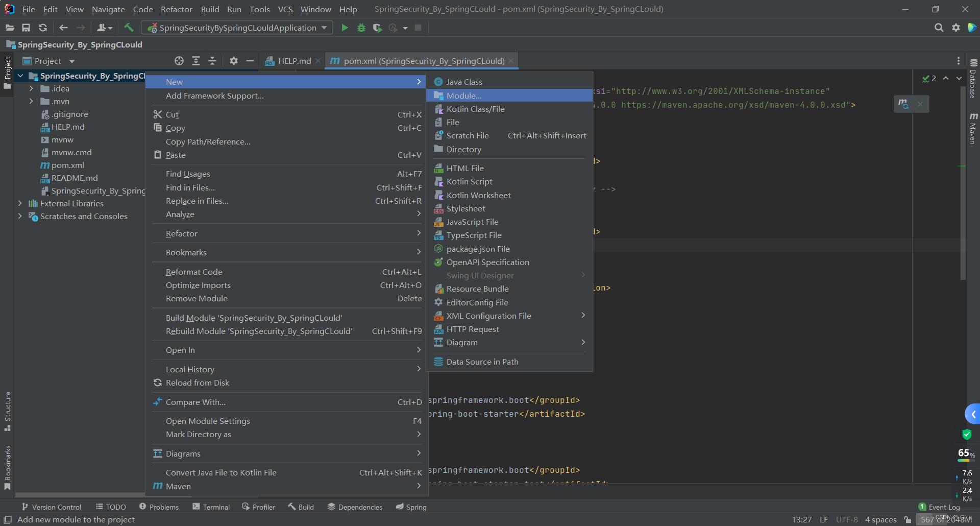Close the HELP.md editor tab
This screenshot has width=980, height=526.
click(318, 61)
